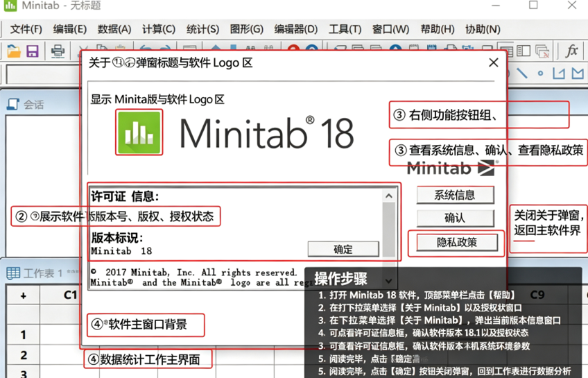Open the 文件(F) menu

[26, 29]
